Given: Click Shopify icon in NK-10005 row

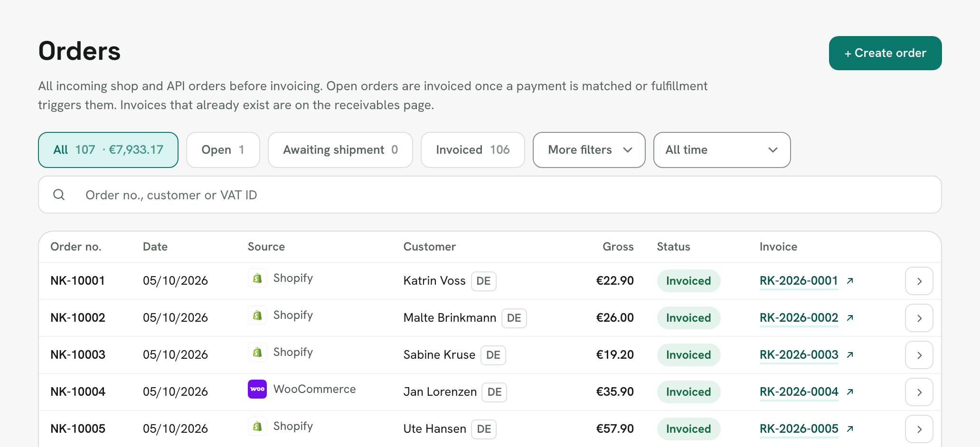Looking at the screenshot, I should click(x=257, y=426).
